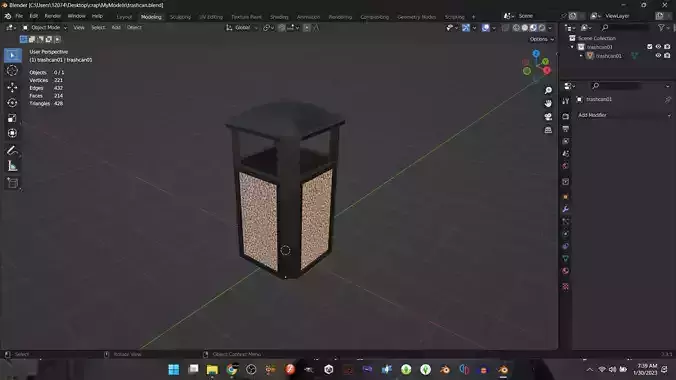Select the Scale tool

coord(13,118)
